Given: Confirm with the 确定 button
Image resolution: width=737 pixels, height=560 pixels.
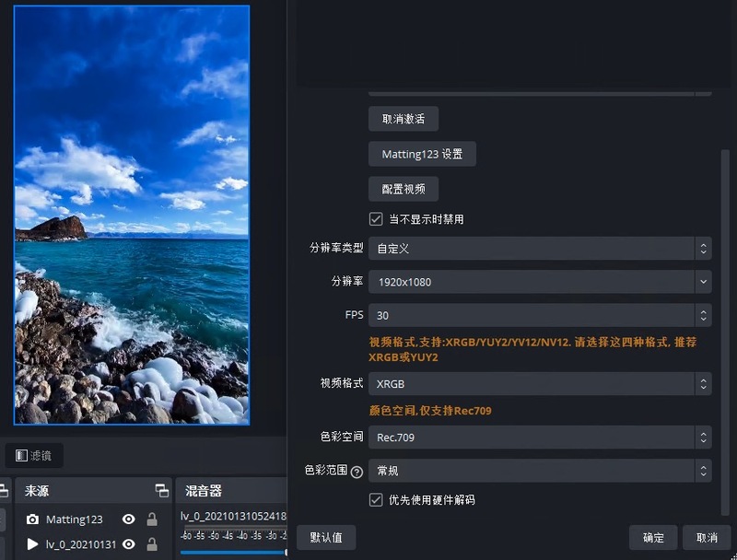Looking at the screenshot, I should click(x=653, y=537).
